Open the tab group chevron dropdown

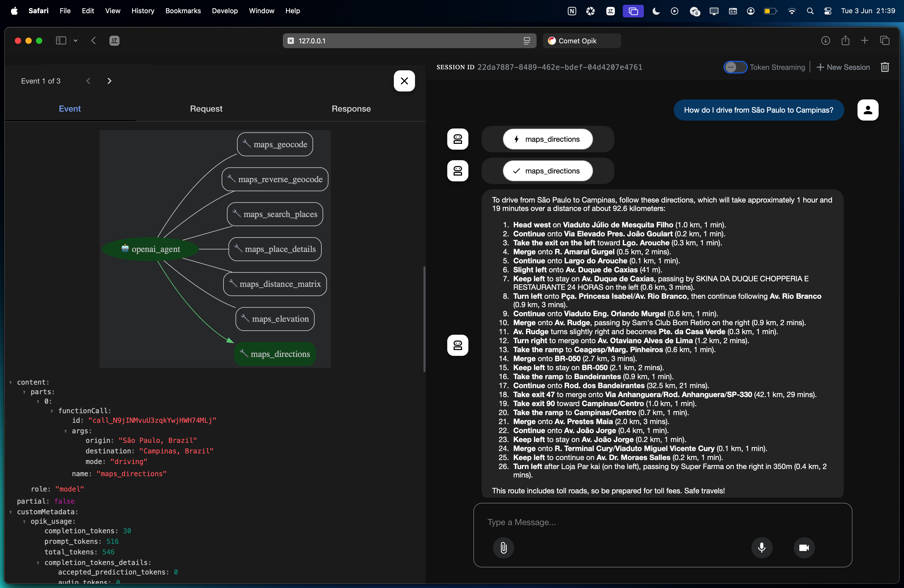point(76,41)
